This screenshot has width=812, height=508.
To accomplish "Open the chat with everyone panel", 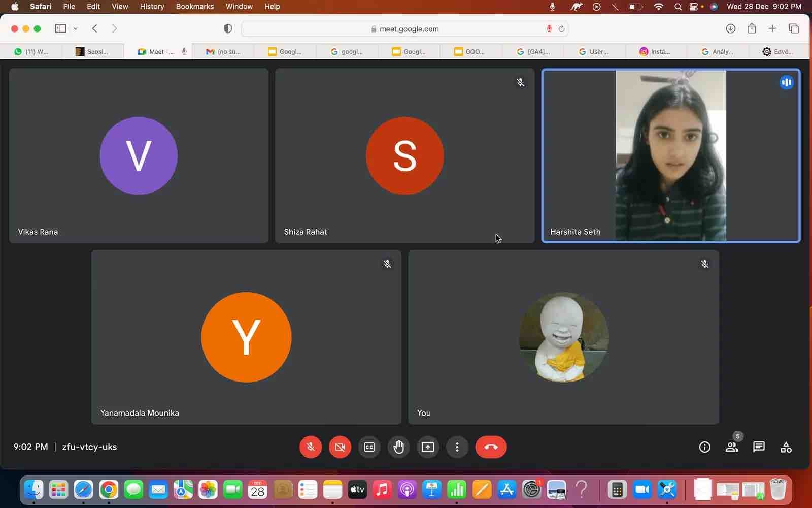I will click(x=759, y=447).
